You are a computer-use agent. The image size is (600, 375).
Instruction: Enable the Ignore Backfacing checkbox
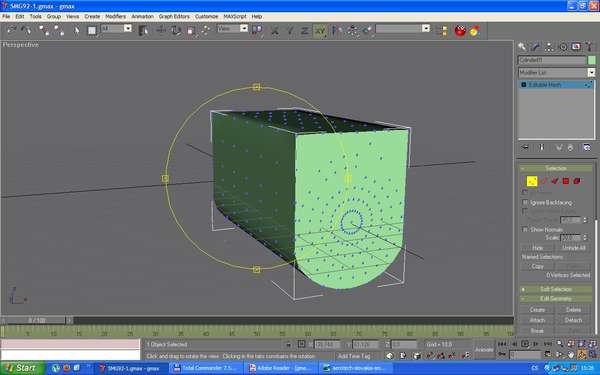coord(525,202)
